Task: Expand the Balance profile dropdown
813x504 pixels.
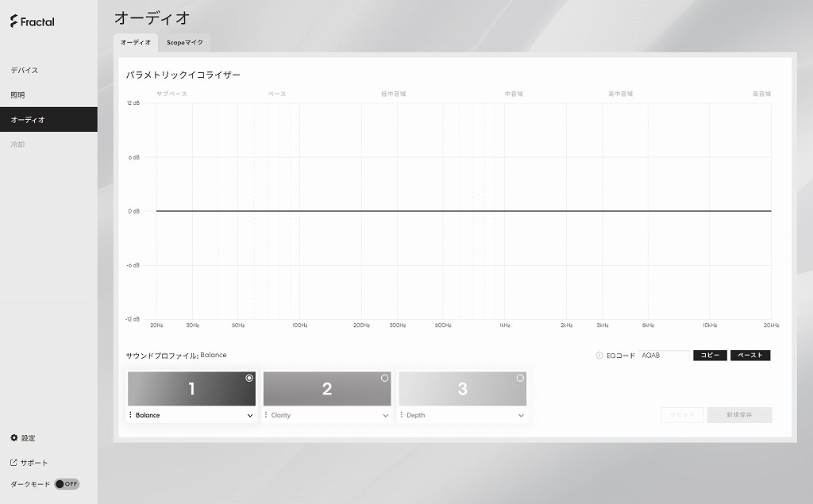Action: pyautogui.click(x=250, y=415)
